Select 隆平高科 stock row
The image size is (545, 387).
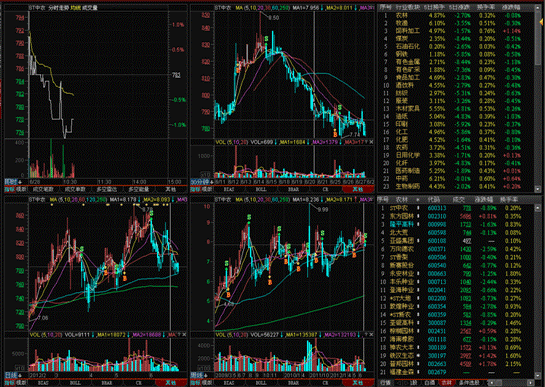(456, 224)
